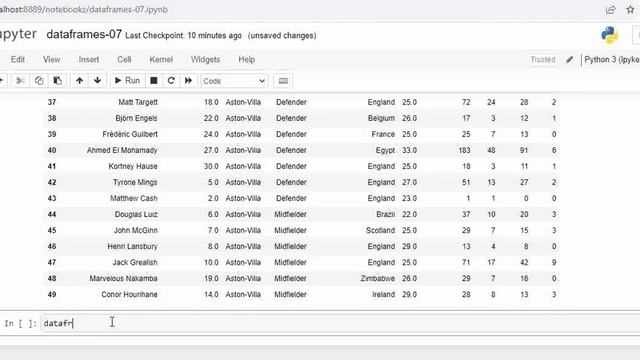Viewport: 640px width, 360px height.
Task: Click row index 49
Action: (52, 294)
